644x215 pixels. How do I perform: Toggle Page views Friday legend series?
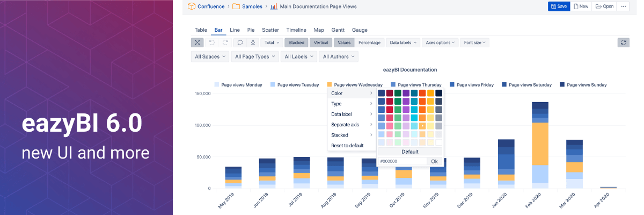pyautogui.click(x=472, y=85)
